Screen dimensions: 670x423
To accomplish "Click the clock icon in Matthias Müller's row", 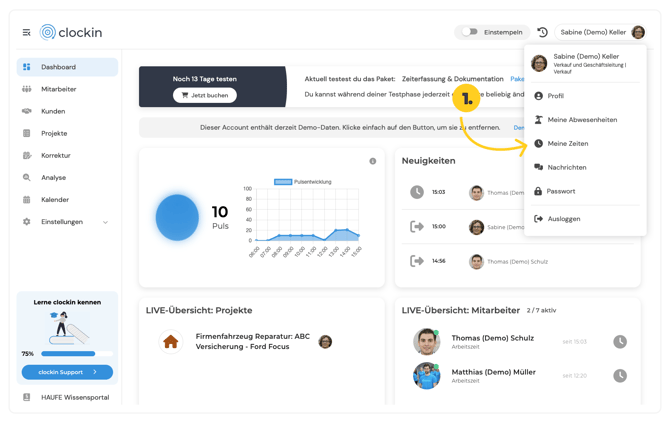I will [620, 376].
